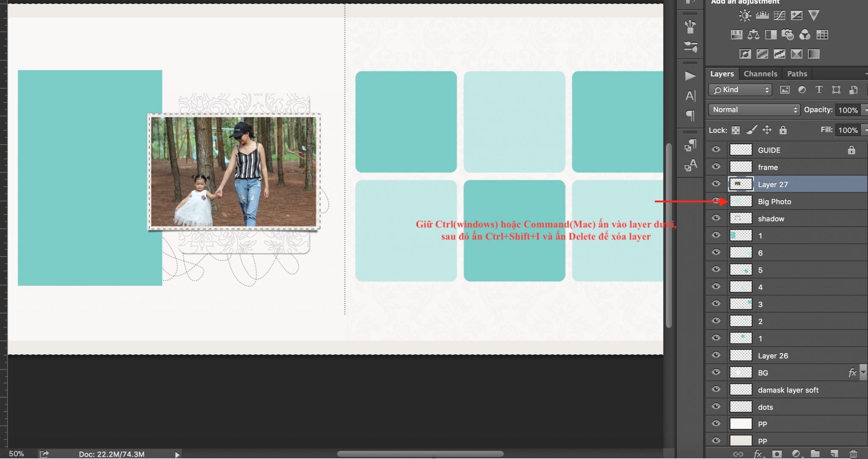The width and height of the screenshot is (868, 459).
Task: Click the Color Balance scales icon
Action: pyautogui.click(x=754, y=35)
